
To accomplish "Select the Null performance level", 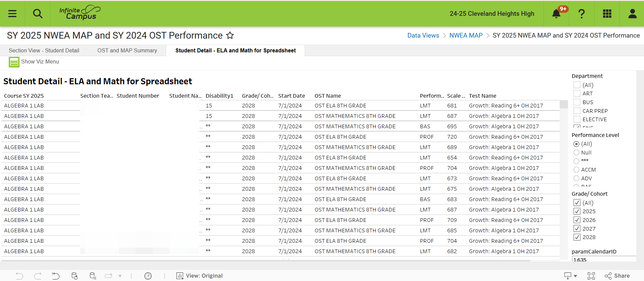I will (576, 152).
